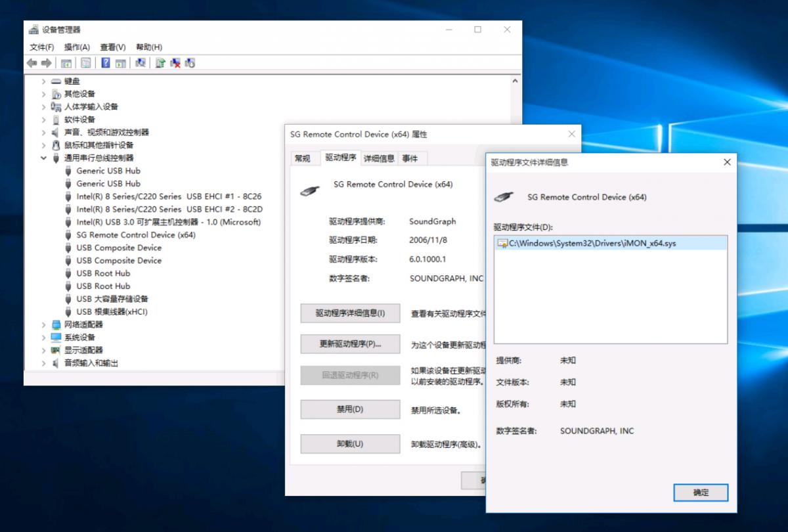This screenshot has height=532, width=788.
Task: Select USB 大容量存储设备 in tree
Action: click(112, 299)
